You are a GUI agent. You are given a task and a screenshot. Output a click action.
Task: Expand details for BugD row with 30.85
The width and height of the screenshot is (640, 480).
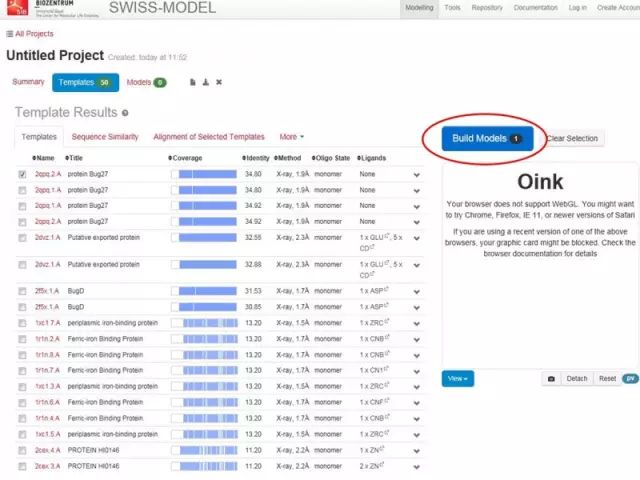pyautogui.click(x=416, y=308)
